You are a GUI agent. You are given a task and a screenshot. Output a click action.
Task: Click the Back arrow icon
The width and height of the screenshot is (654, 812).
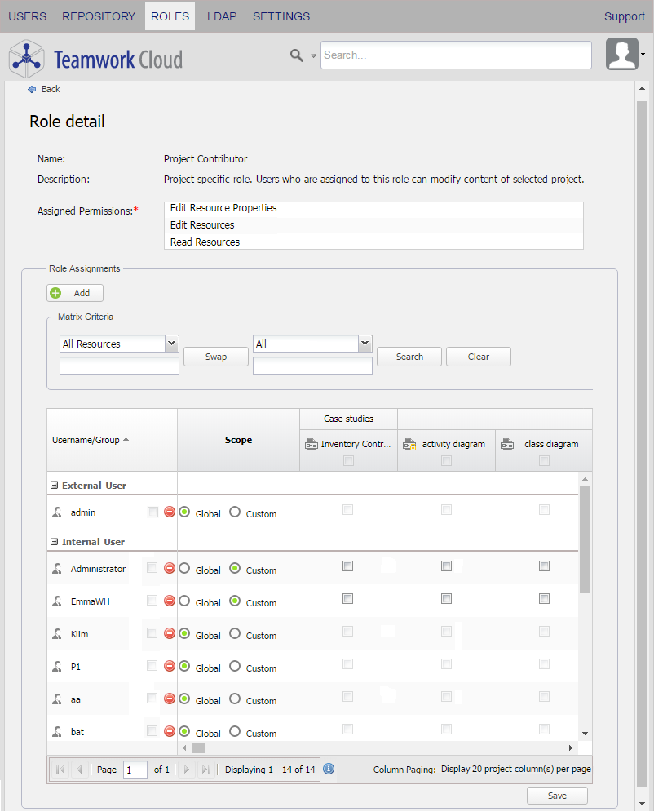point(32,89)
